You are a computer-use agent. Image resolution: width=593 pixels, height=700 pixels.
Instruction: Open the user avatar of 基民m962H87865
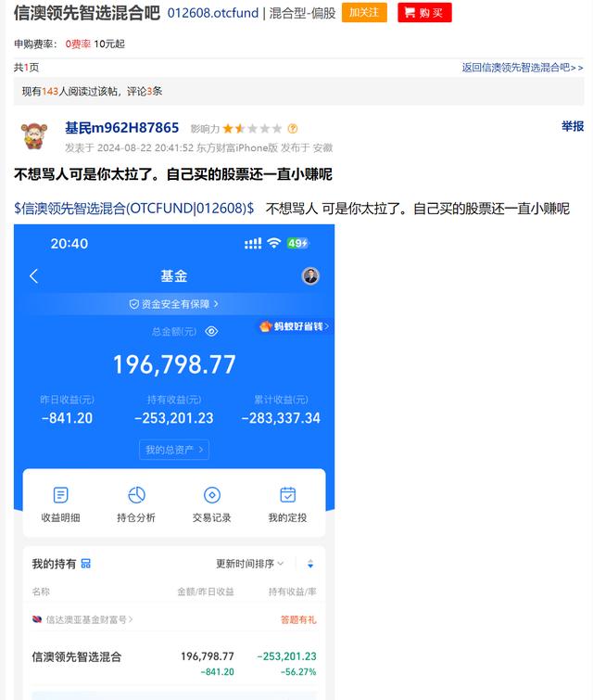(34, 135)
